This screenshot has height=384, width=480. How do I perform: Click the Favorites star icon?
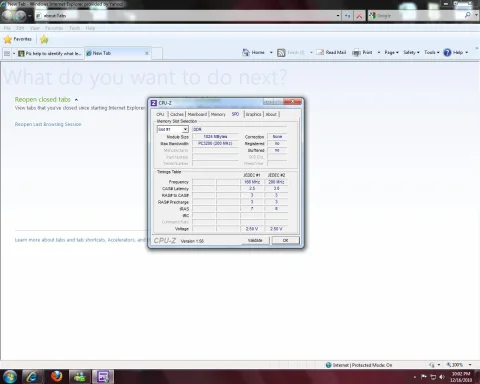pyautogui.click(x=8, y=39)
